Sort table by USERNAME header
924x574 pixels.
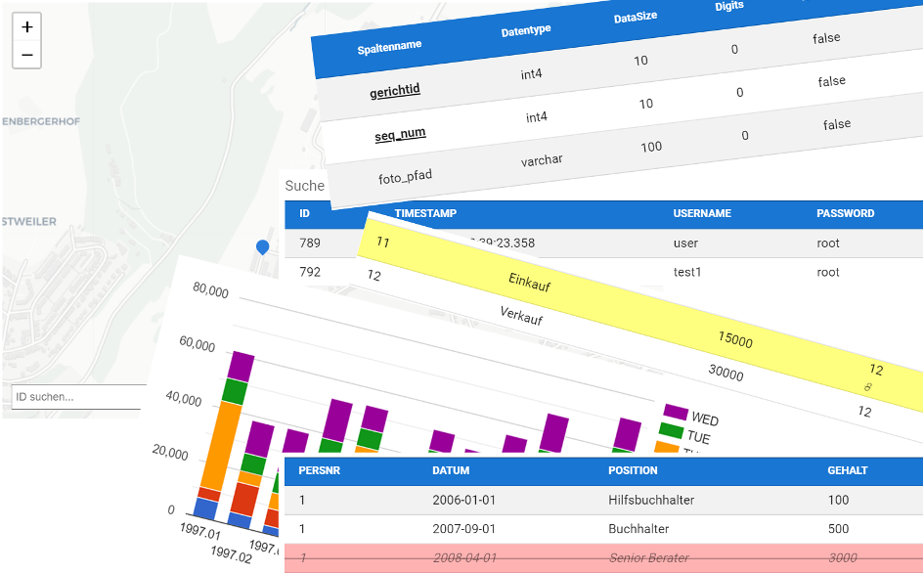tap(702, 213)
